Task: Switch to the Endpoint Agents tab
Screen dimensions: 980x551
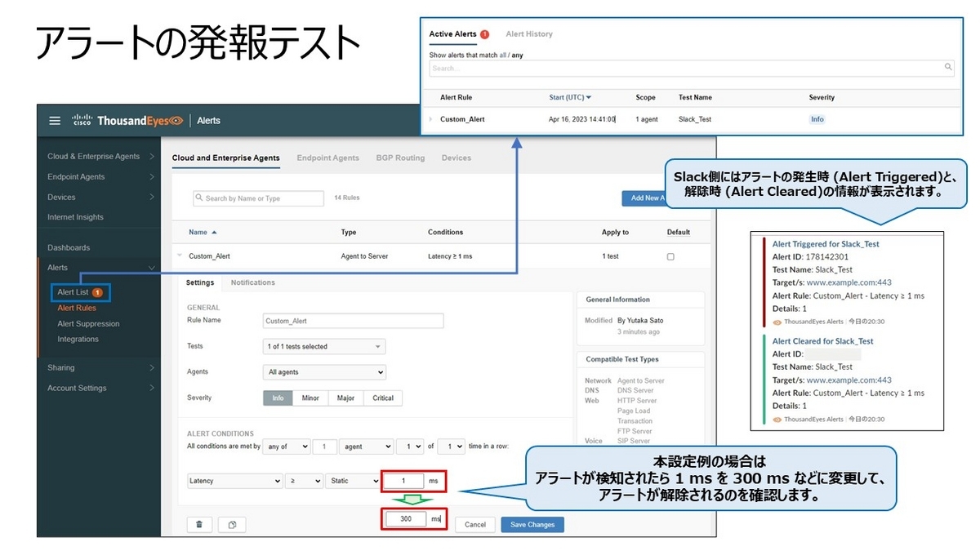Action: point(327,158)
